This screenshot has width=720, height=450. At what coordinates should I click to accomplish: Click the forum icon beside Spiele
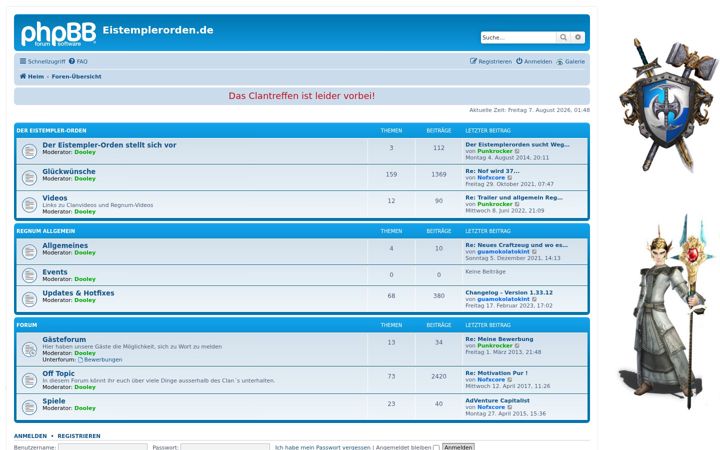coord(29,407)
